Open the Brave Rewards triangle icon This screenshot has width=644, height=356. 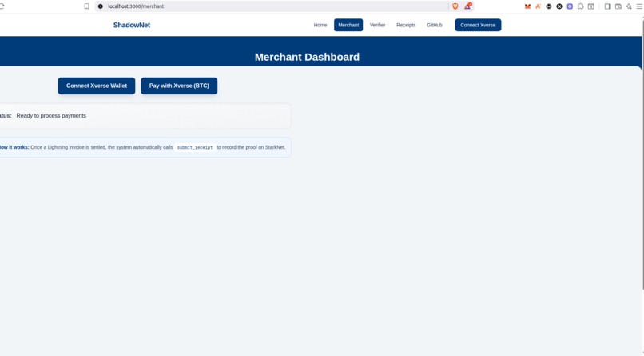467,6
